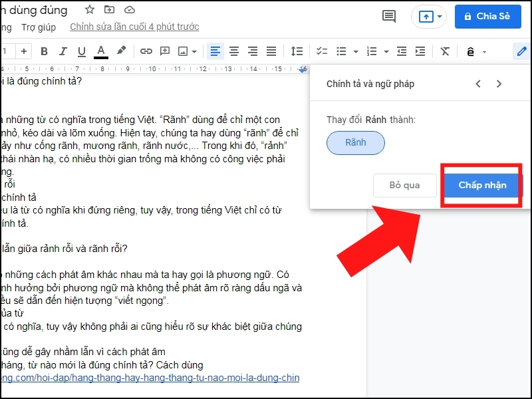Open the comment history icon
532x399 pixels.
[x=389, y=16]
